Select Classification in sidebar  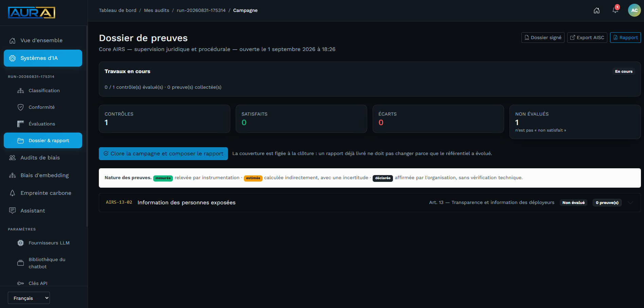(x=43, y=91)
